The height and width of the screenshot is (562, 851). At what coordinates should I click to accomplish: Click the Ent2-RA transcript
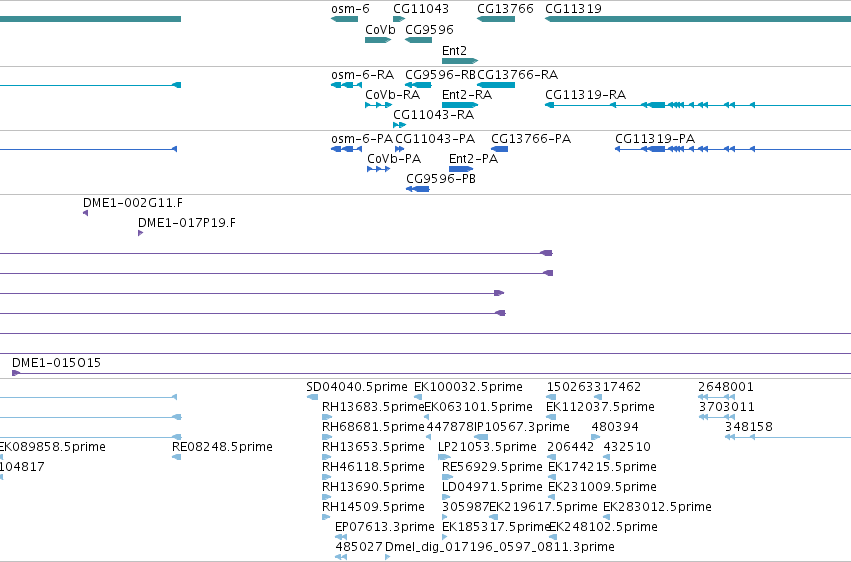point(460,105)
